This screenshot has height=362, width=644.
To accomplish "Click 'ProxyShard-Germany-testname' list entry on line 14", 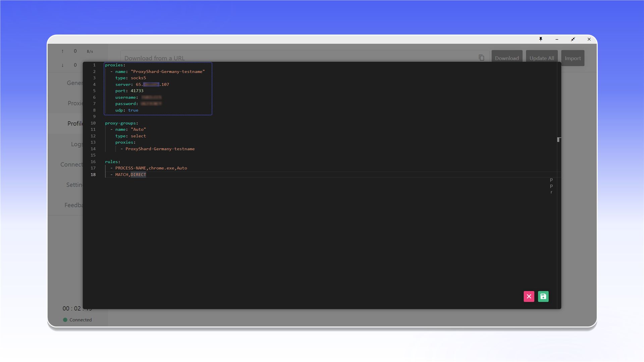I will tap(160, 149).
